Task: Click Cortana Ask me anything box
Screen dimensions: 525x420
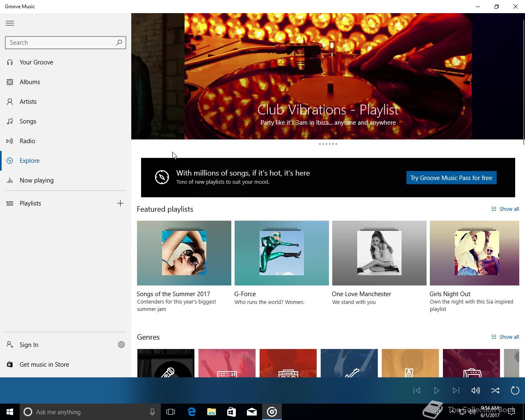Action: coord(90,412)
